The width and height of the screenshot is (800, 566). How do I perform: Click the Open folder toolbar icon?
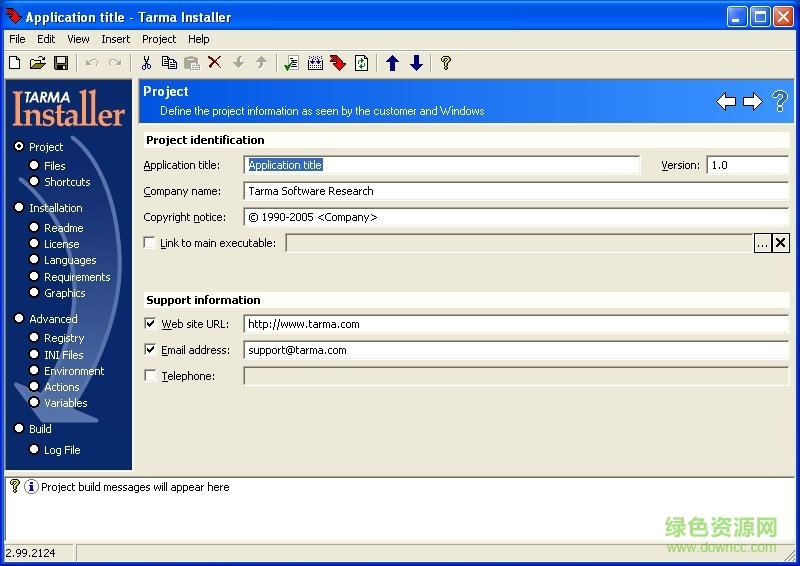click(37, 63)
